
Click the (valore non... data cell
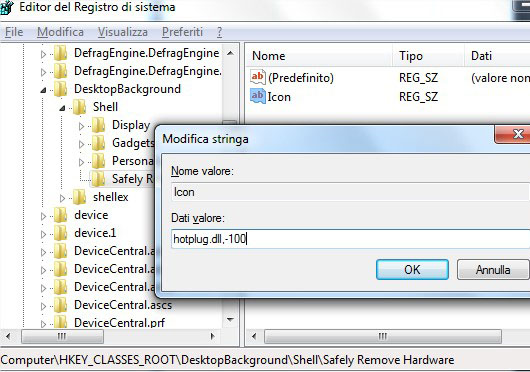(x=500, y=78)
